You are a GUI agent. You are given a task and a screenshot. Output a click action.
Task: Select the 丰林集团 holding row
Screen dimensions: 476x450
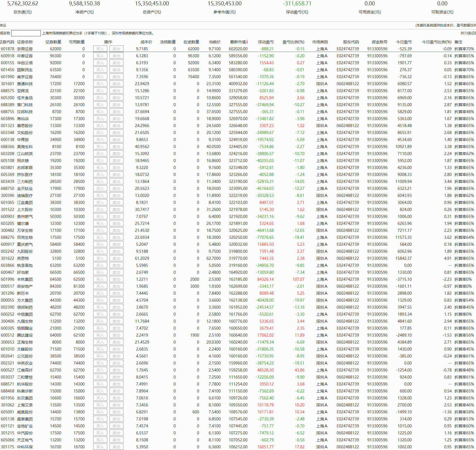(x=25, y=279)
